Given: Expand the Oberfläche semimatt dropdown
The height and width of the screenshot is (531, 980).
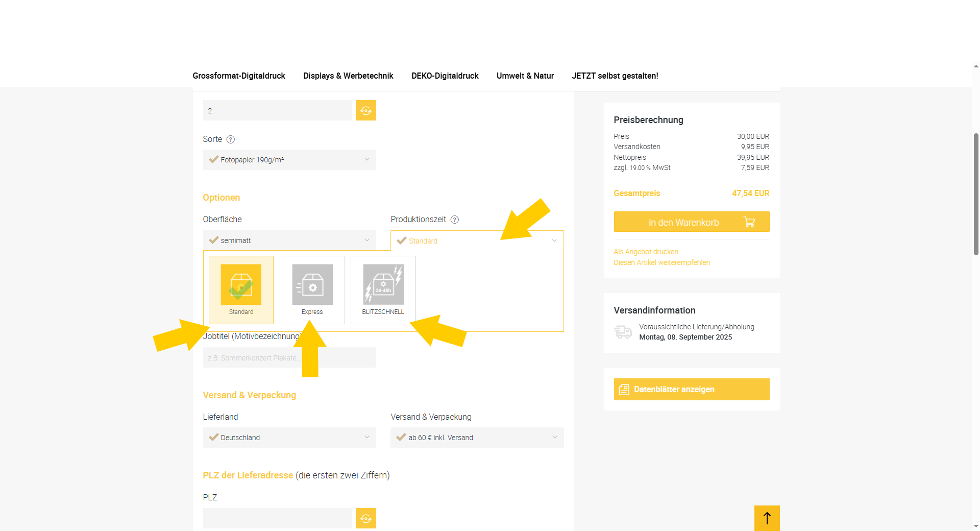Looking at the screenshot, I should (289, 240).
